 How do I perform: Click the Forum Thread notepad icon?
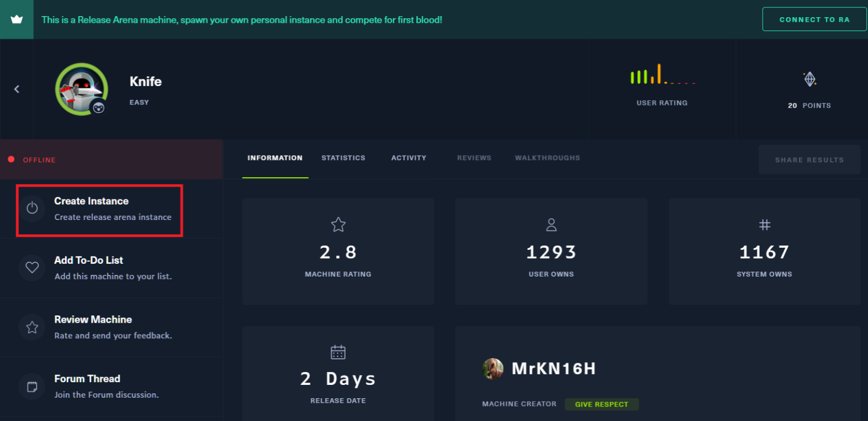(x=32, y=386)
